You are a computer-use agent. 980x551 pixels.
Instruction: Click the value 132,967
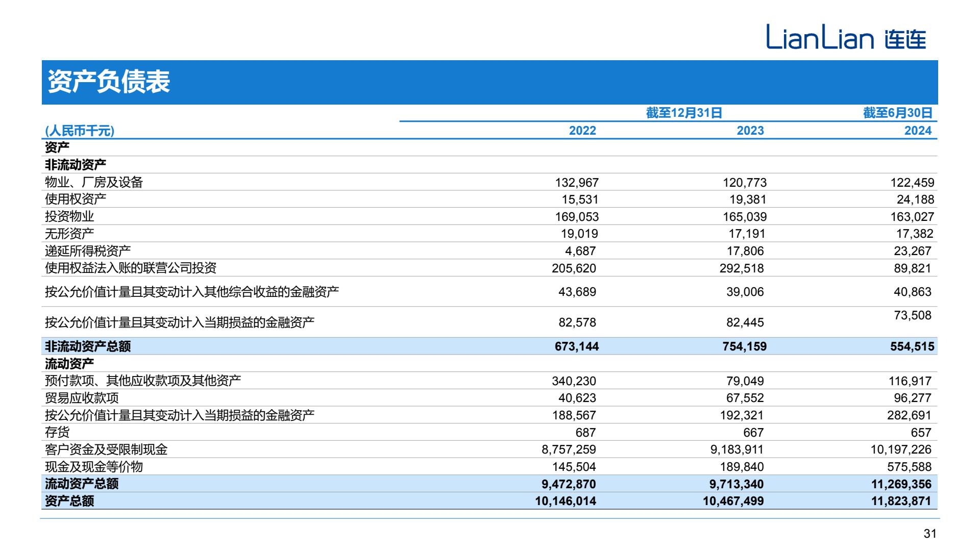click(x=577, y=183)
